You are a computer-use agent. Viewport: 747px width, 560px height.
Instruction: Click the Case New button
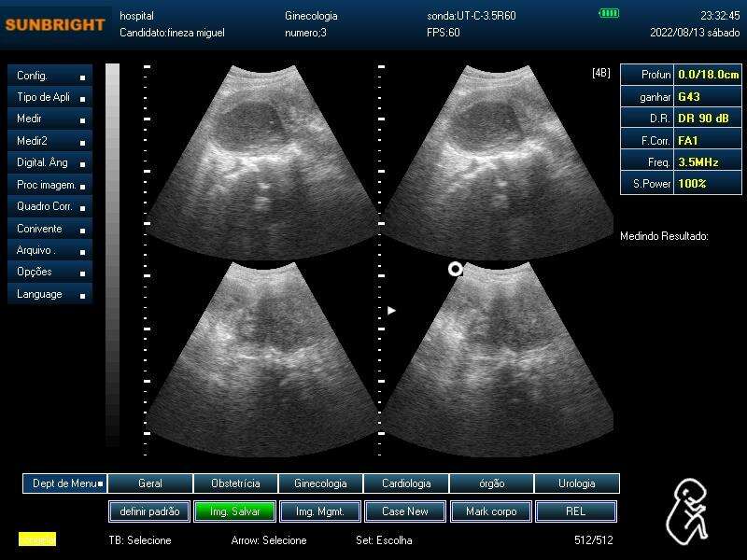(x=405, y=511)
